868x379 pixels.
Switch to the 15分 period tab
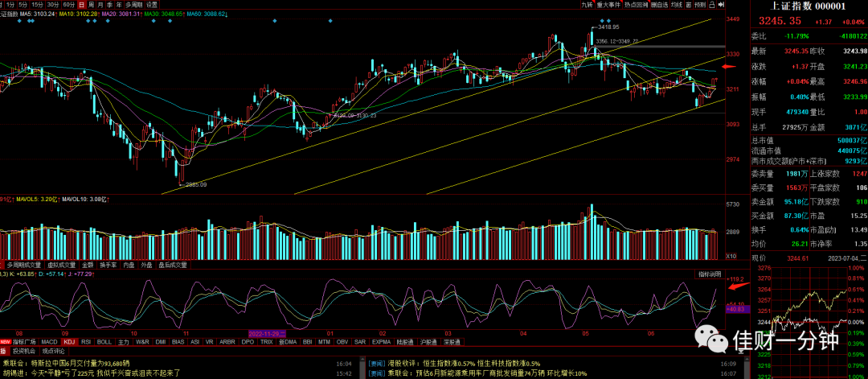pos(37,5)
